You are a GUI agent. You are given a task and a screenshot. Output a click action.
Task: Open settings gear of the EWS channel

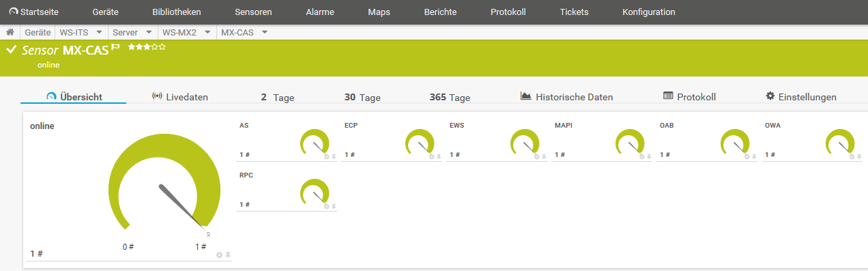pyautogui.click(x=536, y=157)
